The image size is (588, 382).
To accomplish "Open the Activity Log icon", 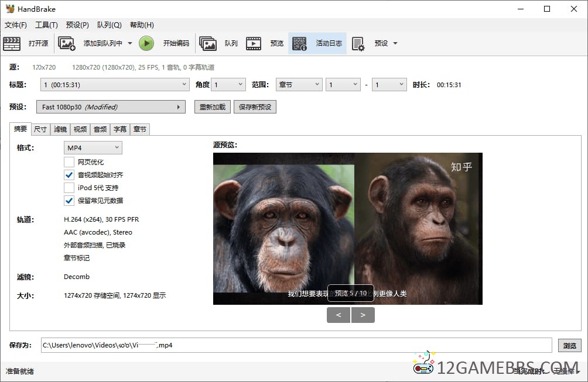I will 300,43.
